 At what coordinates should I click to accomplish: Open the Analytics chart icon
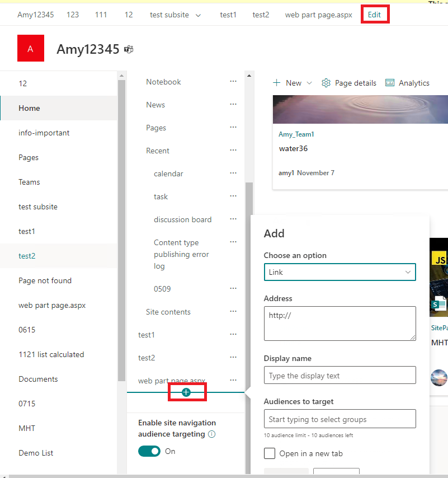pyautogui.click(x=390, y=83)
